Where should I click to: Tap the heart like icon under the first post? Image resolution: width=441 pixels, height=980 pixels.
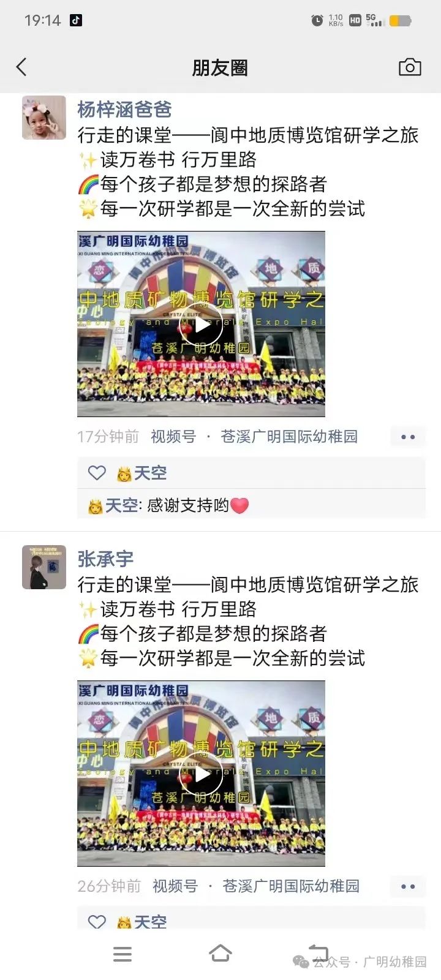(97, 472)
